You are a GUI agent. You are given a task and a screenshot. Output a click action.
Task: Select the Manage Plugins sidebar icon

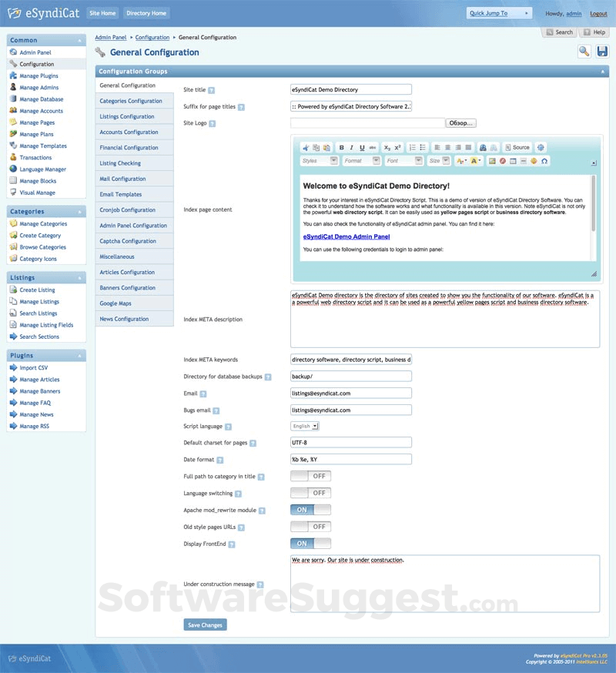coord(12,75)
